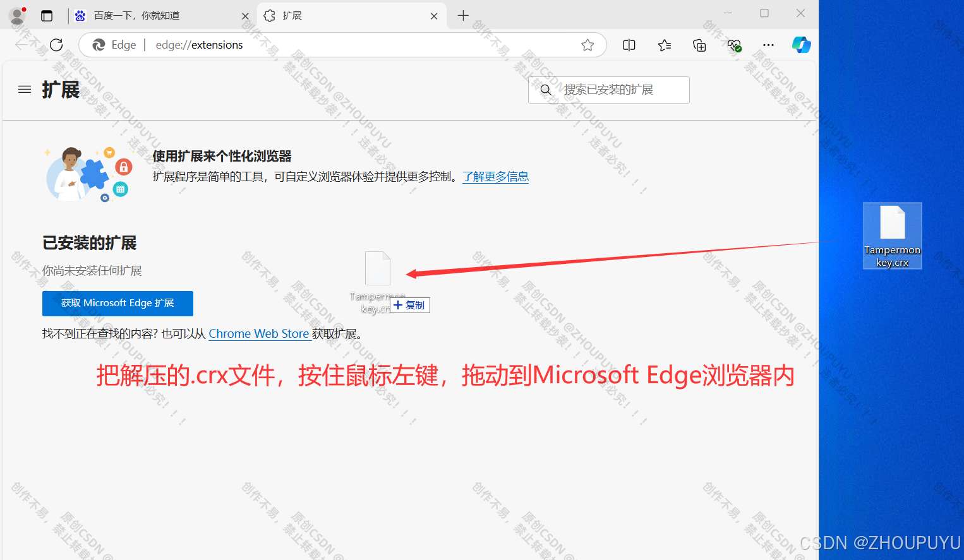The image size is (964, 560).
Task: Open the extensions hamburger menu
Action: coord(25,90)
